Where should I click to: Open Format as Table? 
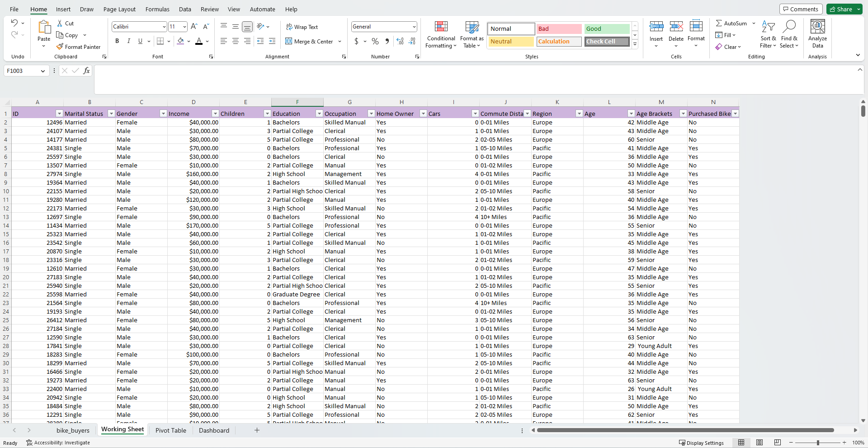(x=472, y=34)
